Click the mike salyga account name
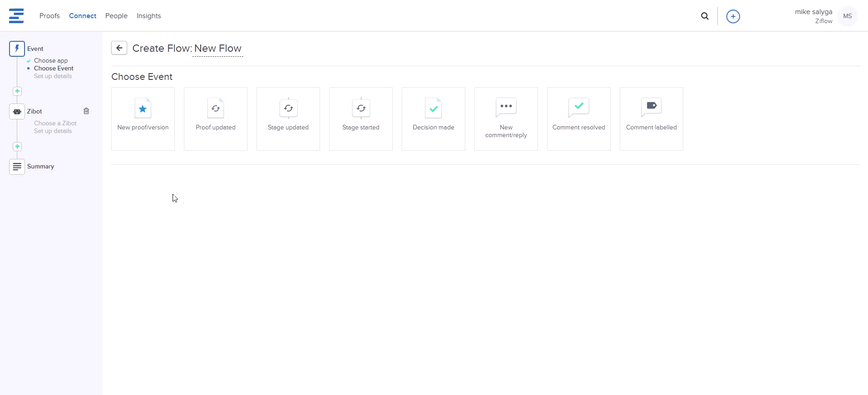The width and height of the screenshot is (868, 395). (814, 12)
